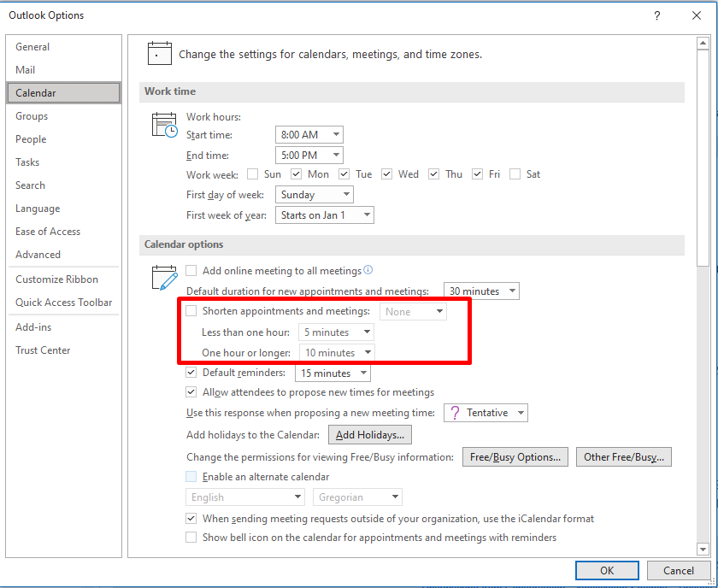Select Calendar in the options sidebar

tap(63, 93)
